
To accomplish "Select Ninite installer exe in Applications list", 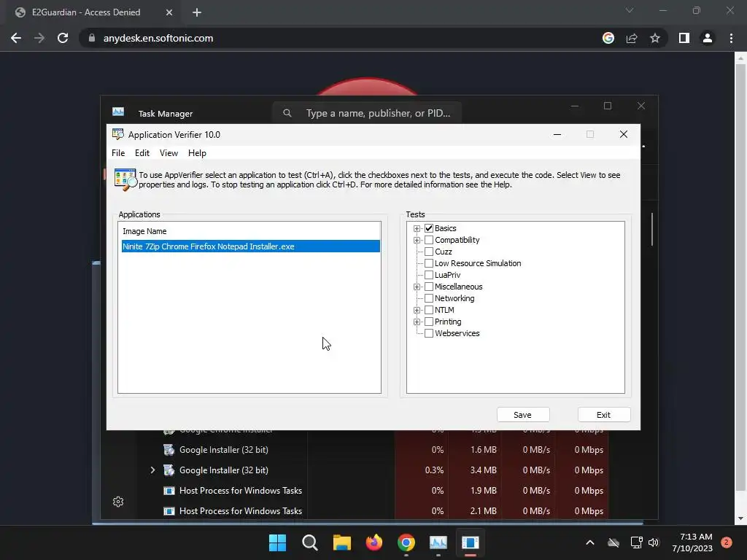I will 251,246.
